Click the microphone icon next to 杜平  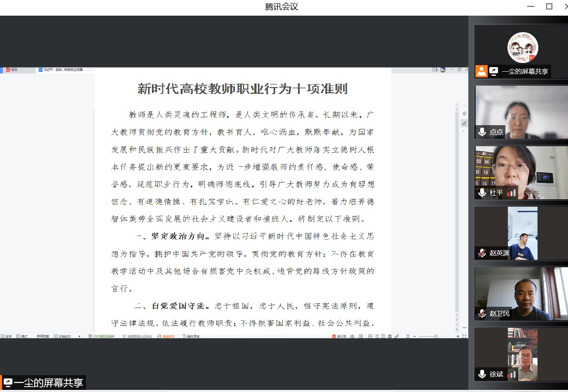[x=482, y=192]
